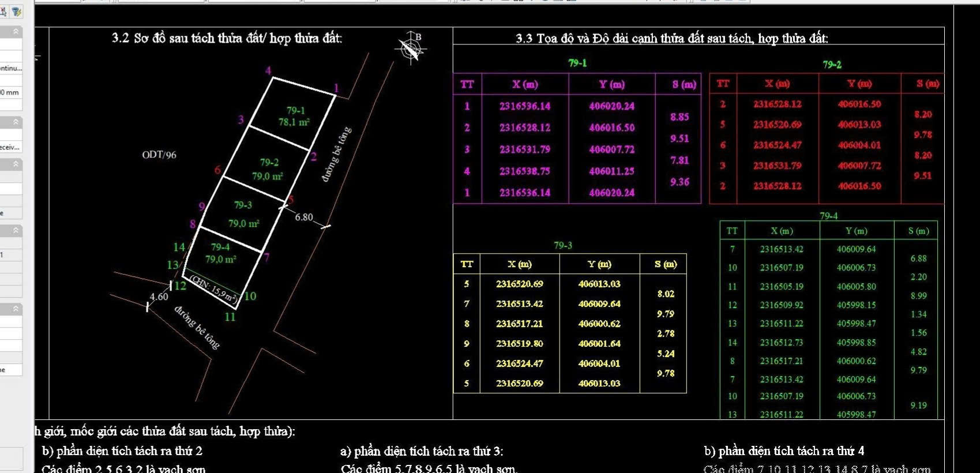Click the palette field showing 'eceiv...'
980x473 pixels.
tap(11, 147)
